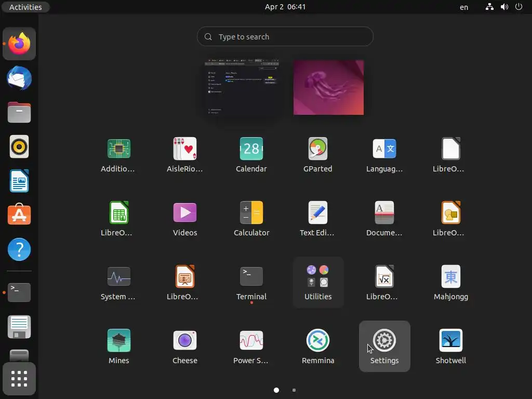This screenshot has width=532, height=399.
Task: Click the network status icon
Action: [489, 7]
